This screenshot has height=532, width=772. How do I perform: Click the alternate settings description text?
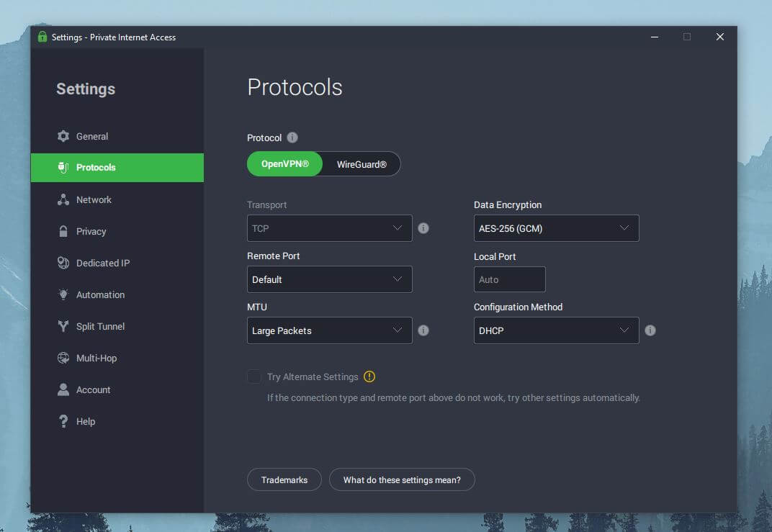(x=454, y=397)
